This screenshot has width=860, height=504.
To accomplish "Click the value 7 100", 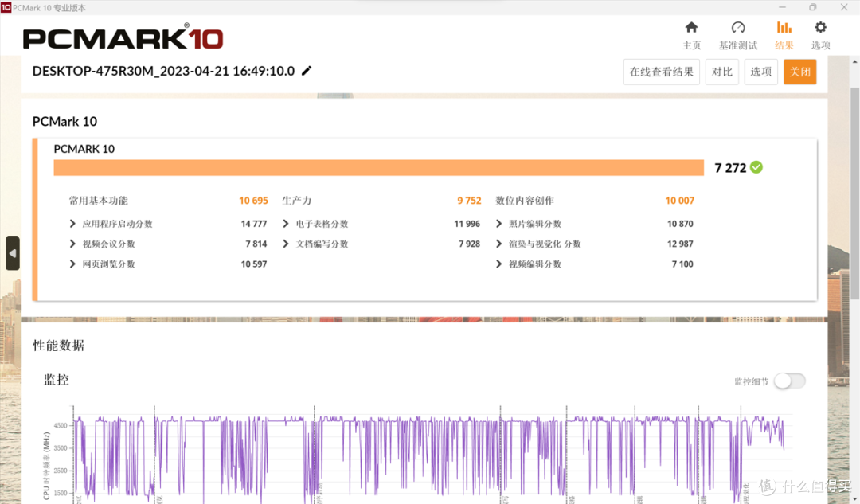I will (682, 264).
